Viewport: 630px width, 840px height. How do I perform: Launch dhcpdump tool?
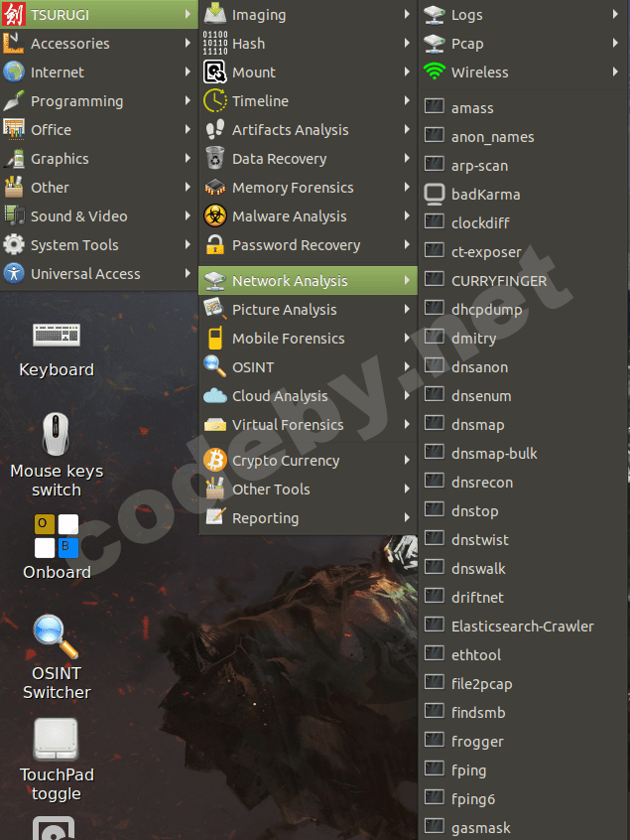[x=523, y=310]
